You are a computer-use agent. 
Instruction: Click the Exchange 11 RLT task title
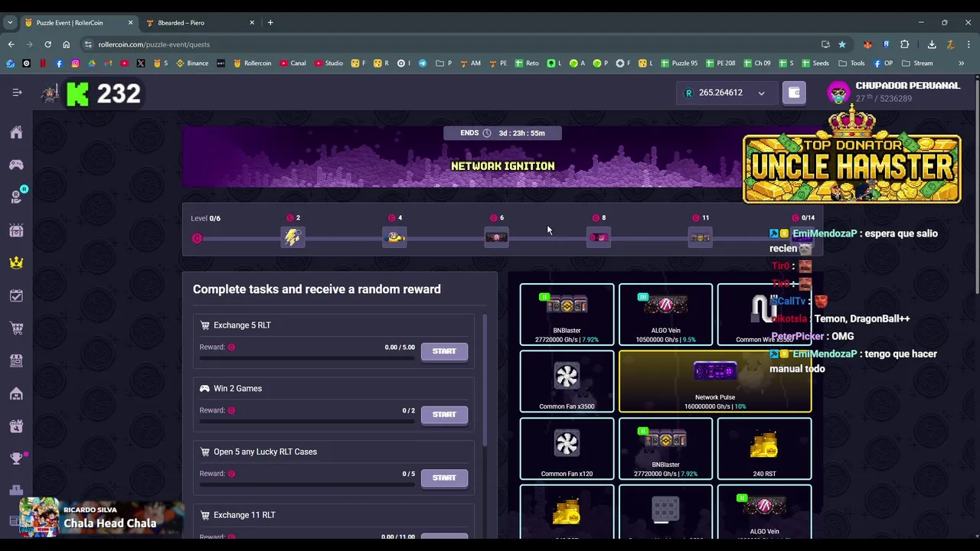[x=244, y=515]
